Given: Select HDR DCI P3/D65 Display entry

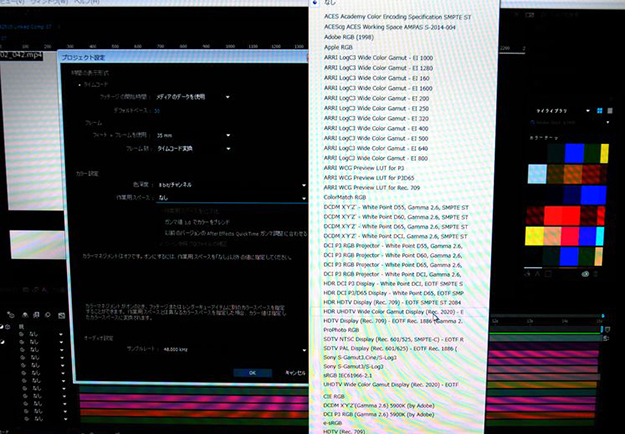Looking at the screenshot, I should point(394,293).
